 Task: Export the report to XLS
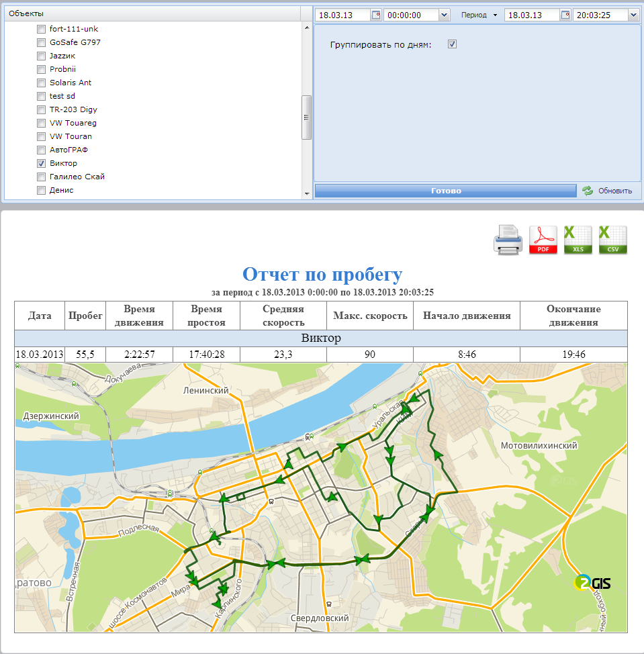point(578,240)
